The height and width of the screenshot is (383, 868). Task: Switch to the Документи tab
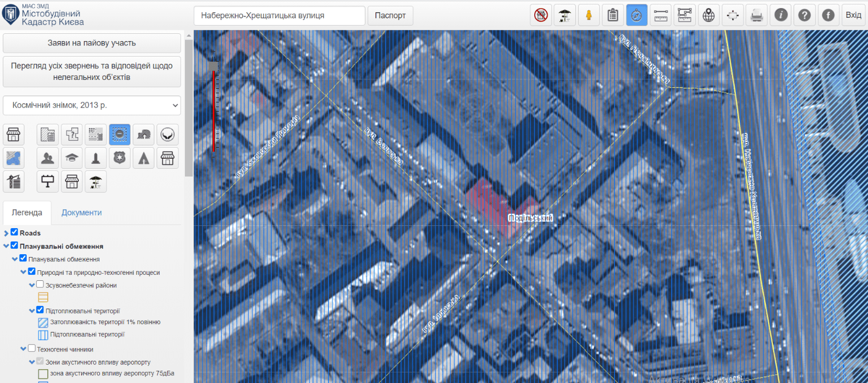[82, 213]
